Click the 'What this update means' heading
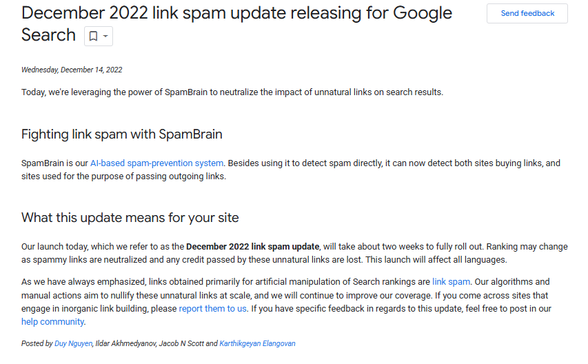This screenshot has width=588, height=364. coord(130,218)
